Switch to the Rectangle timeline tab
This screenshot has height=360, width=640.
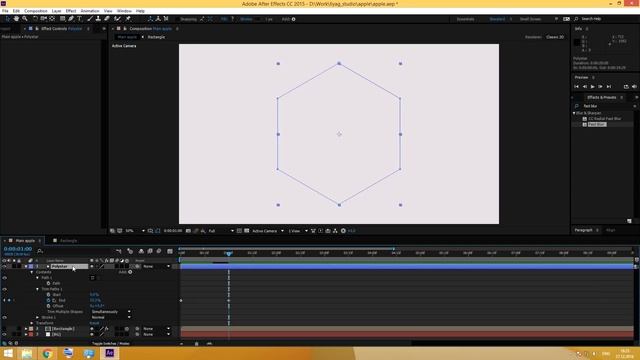click(68, 241)
